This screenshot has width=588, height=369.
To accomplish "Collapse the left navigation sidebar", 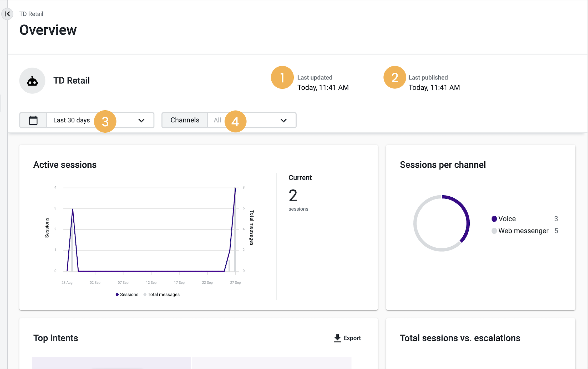I will pyautogui.click(x=7, y=14).
